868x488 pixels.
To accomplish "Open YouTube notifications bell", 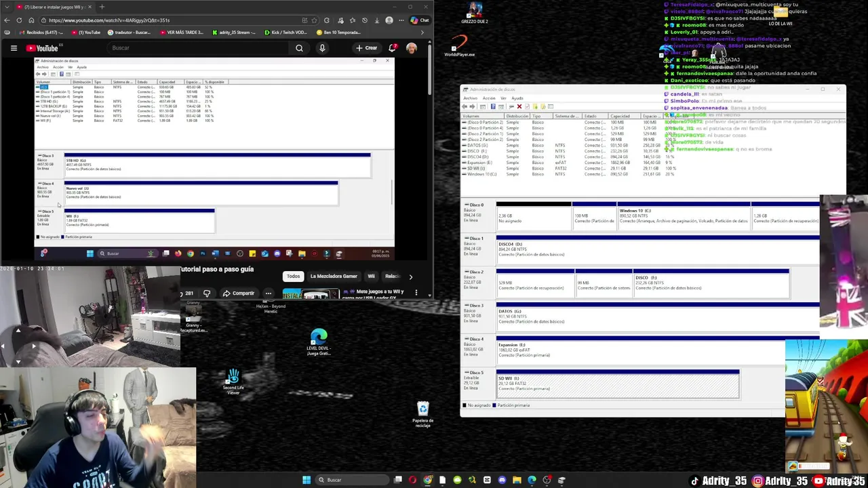I will [392, 48].
